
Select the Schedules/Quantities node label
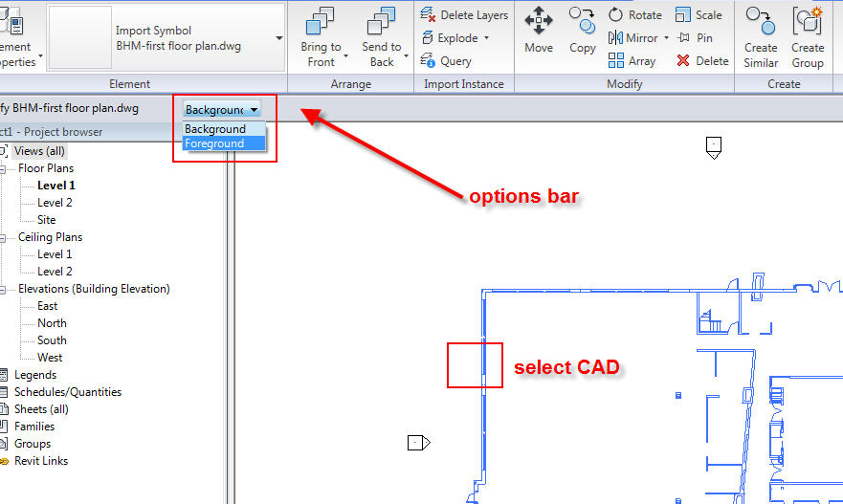click(x=68, y=392)
